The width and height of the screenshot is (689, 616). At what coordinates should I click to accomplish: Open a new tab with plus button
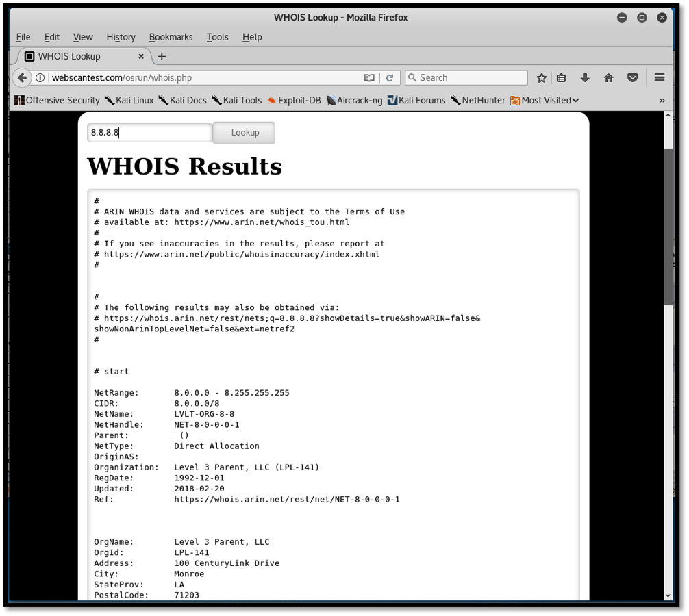pyautogui.click(x=162, y=56)
